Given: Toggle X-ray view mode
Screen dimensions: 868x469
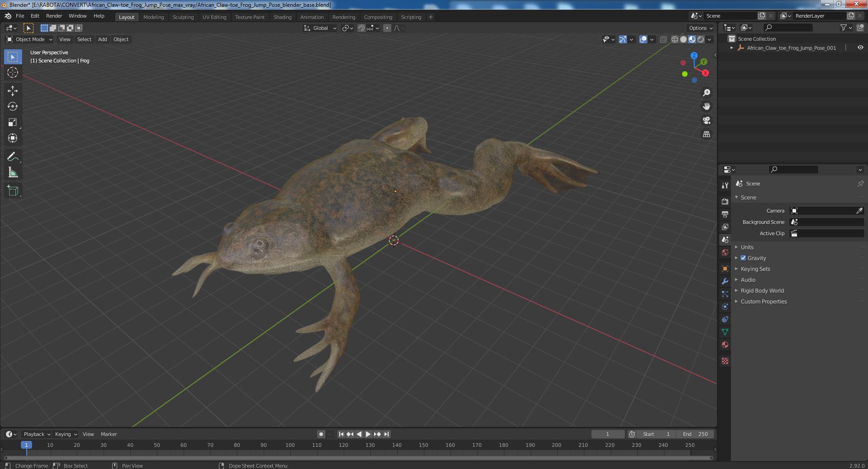Looking at the screenshot, I should tap(663, 39).
